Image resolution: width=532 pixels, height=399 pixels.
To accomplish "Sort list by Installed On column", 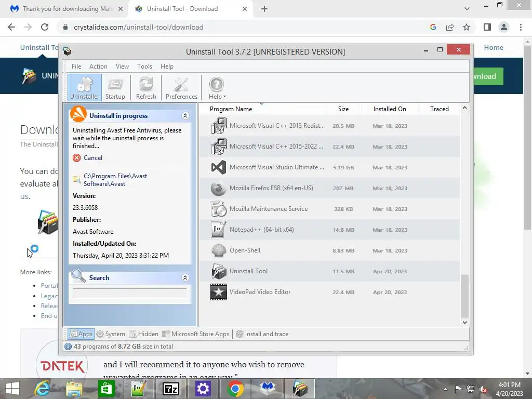I will click(x=390, y=109).
